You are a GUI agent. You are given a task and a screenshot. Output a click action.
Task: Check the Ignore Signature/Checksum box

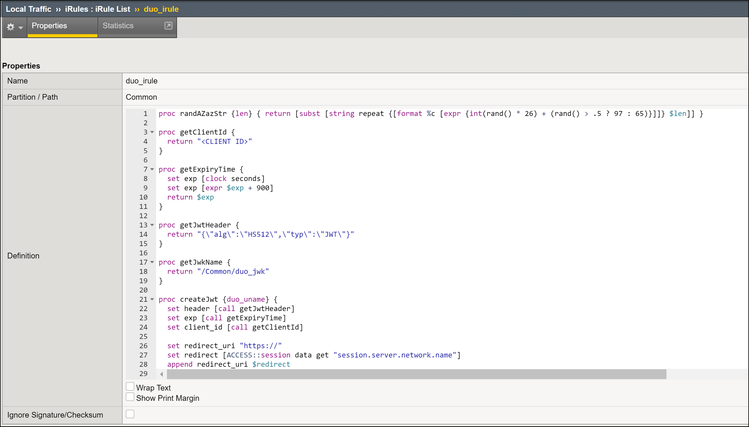(130, 413)
